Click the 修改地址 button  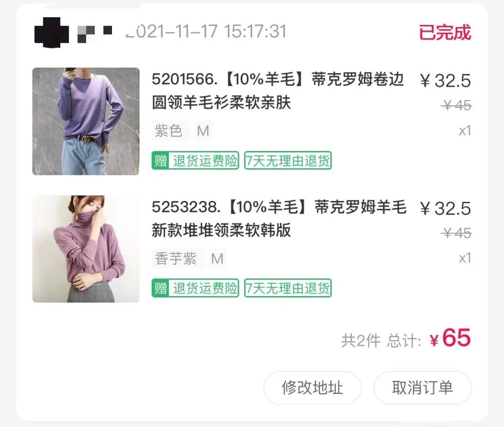(312, 387)
